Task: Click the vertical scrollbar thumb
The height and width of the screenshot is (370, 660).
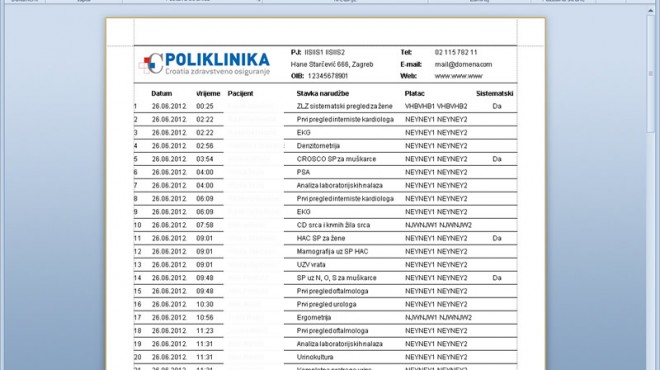Action: (651, 74)
